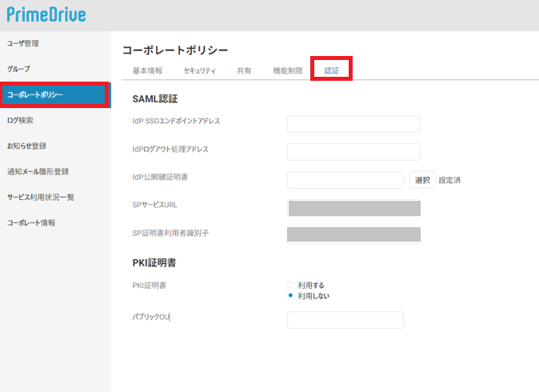Screen dimensions: 539x392
Task: Open グループ in the sidebar
Action: click(18, 69)
